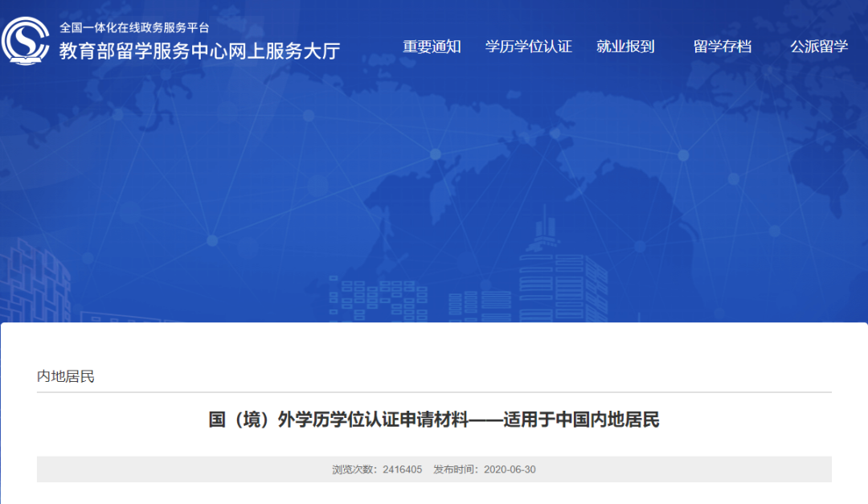Select 就业报到 in the navigation bar
The width and height of the screenshot is (868, 504).
(626, 47)
